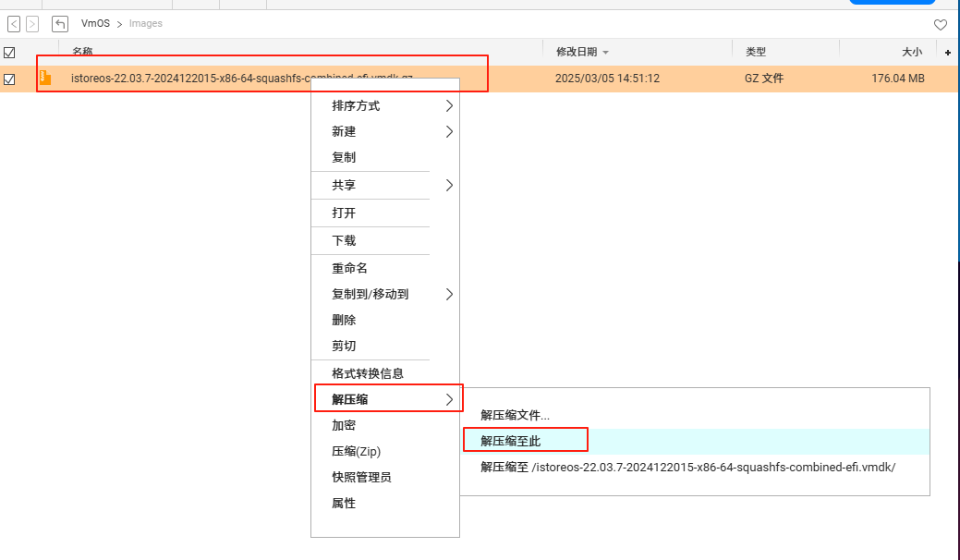Screen dimensions: 960x560
Task: Add folder to favorites with heart icon
Action: [x=941, y=24]
